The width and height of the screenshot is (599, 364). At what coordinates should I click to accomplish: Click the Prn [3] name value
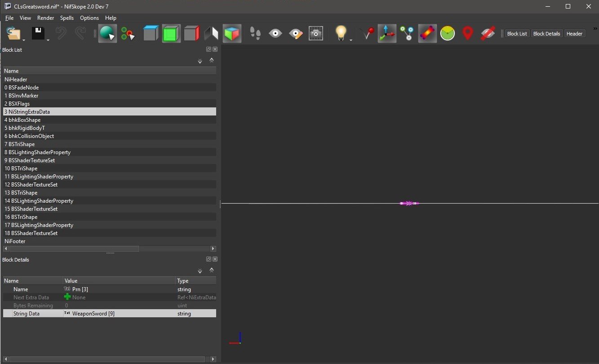[80, 289]
